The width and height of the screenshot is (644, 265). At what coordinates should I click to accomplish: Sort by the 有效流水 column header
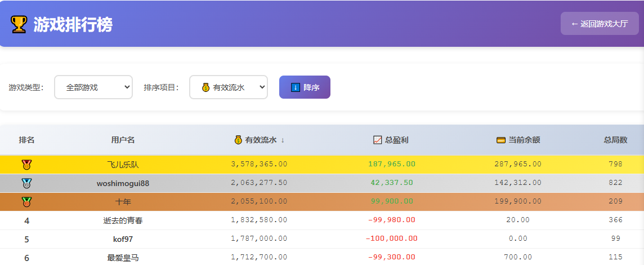[260, 140]
